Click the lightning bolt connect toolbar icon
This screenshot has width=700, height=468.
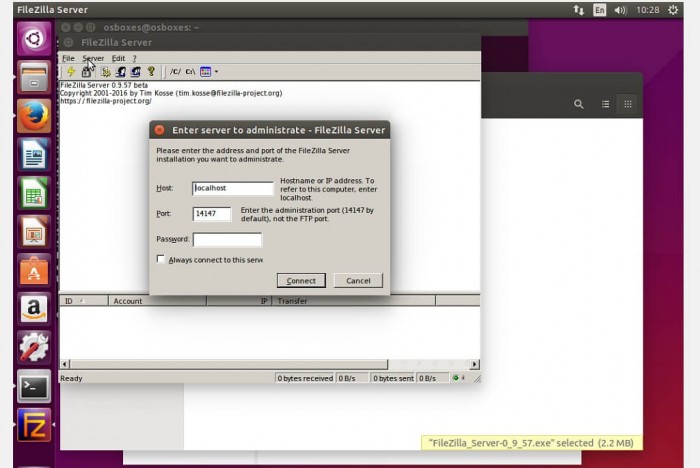coord(71,71)
